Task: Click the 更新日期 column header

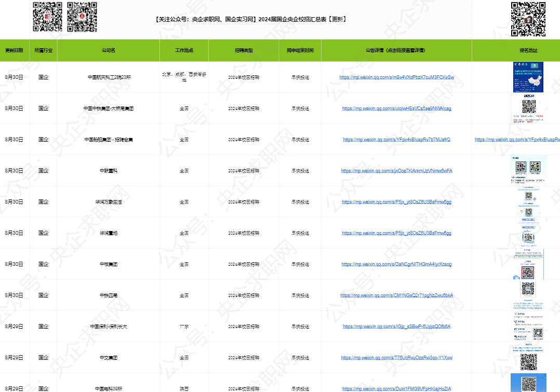Action: point(15,50)
